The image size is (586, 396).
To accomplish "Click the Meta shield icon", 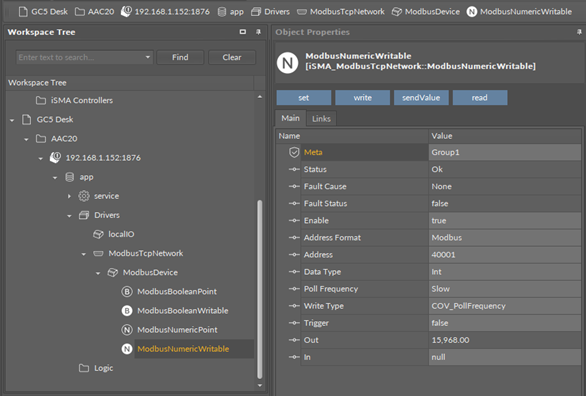I will (294, 152).
